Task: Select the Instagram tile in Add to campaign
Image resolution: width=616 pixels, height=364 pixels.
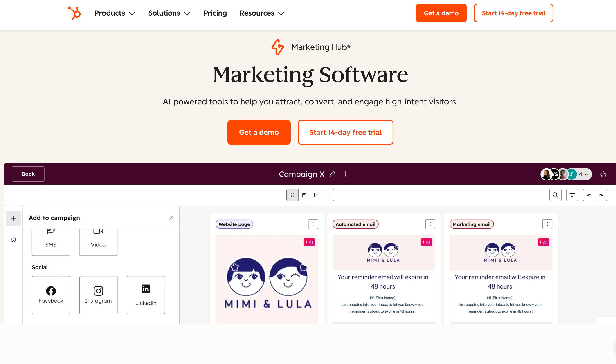Action: click(x=98, y=295)
